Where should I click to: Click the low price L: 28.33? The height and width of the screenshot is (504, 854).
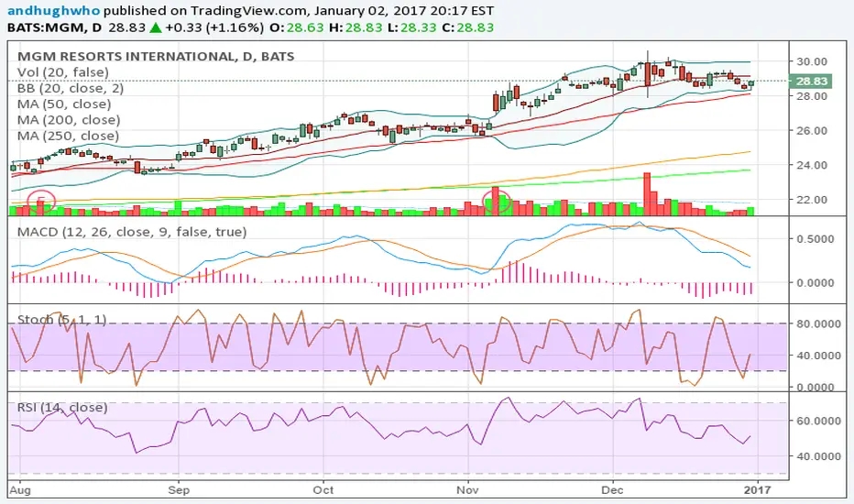[x=411, y=27]
